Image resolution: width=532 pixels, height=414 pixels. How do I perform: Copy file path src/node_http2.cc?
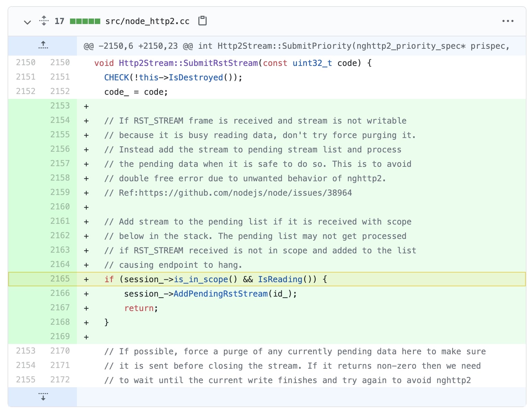click(203, 21)
